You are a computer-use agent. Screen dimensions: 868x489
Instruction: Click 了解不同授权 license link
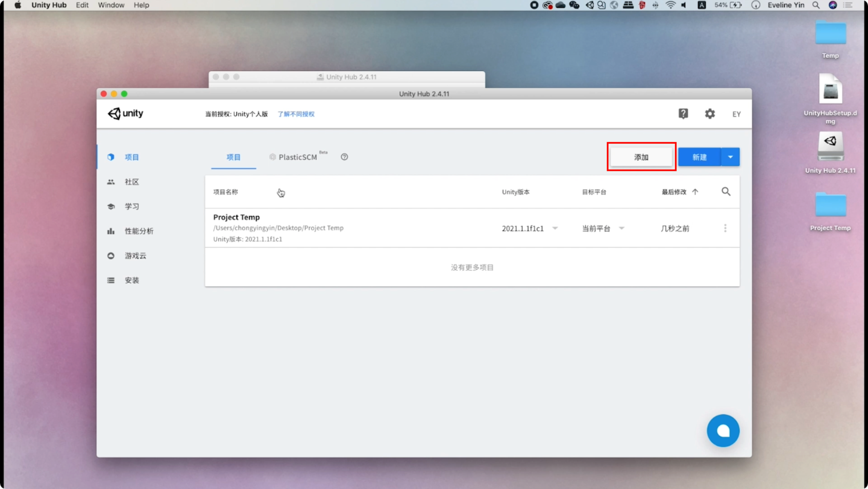point(296,114)
